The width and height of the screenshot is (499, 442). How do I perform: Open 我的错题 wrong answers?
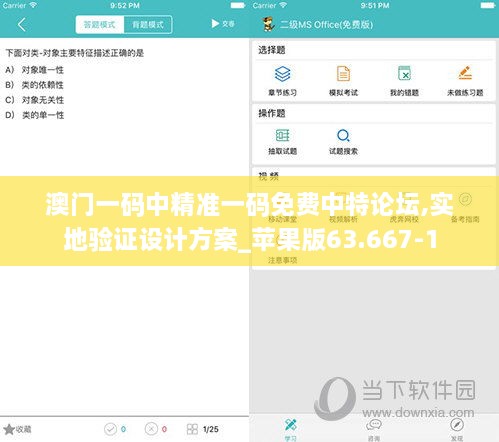(404, 81)
